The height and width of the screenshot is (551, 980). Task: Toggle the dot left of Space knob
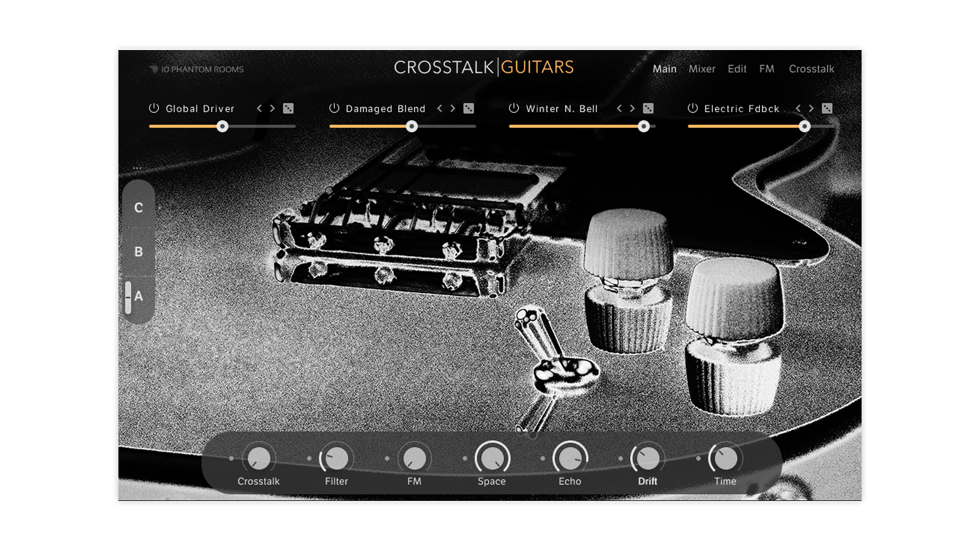click(x=465, y=458)
